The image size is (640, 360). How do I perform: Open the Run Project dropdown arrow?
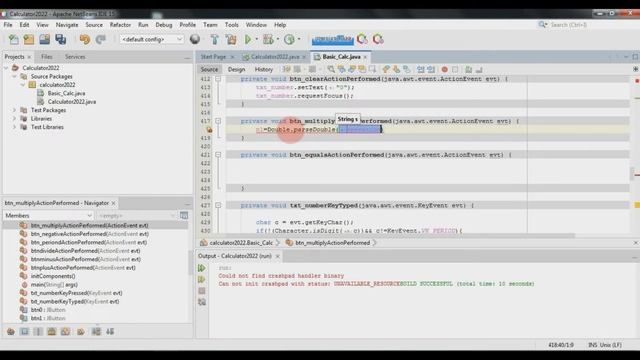[x=257, y=39]
